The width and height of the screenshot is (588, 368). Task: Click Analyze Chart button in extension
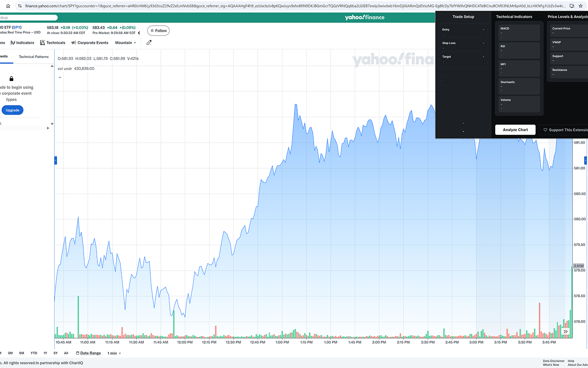(515, 130)
